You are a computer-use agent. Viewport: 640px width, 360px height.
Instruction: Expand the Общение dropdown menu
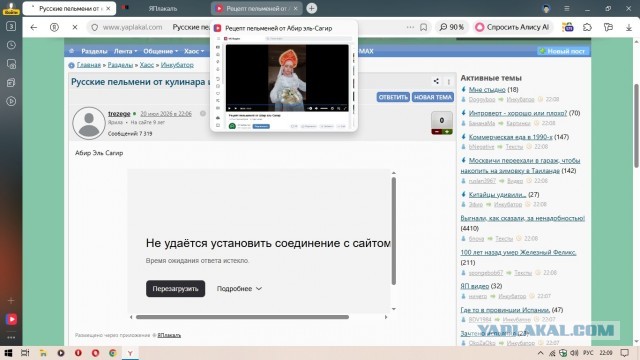(x=160, y=51)
